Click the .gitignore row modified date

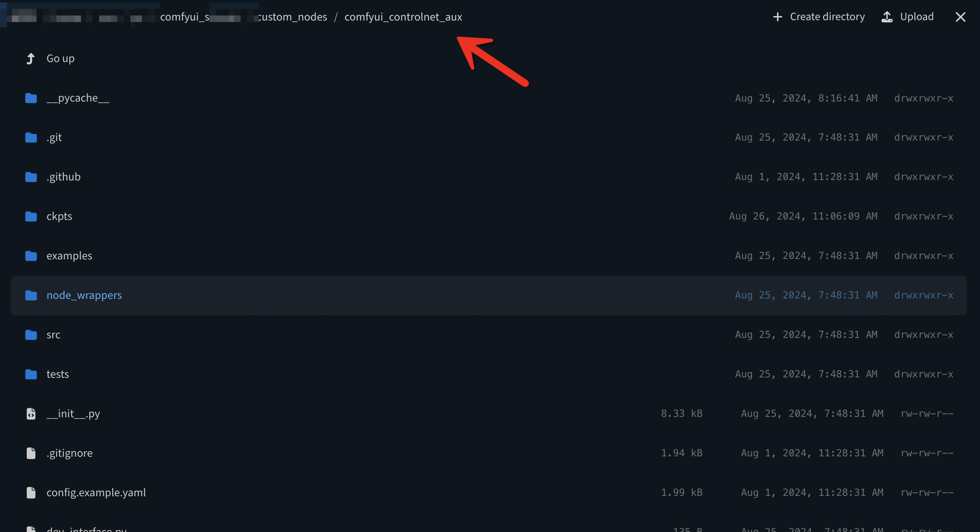point(812,453)
